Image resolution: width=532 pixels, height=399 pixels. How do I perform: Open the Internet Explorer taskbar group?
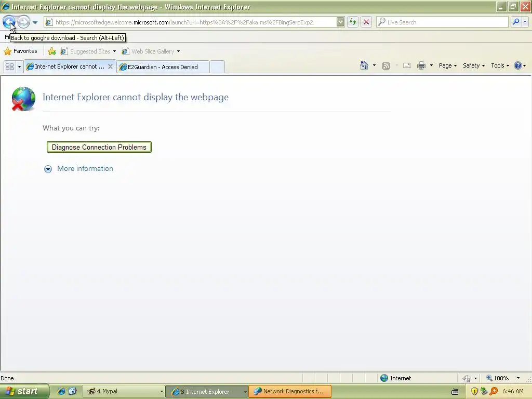point(207,392)
